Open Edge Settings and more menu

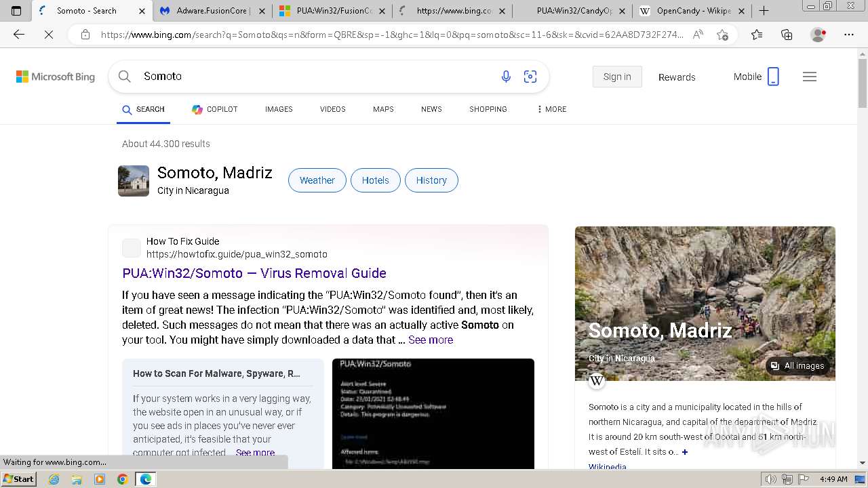point(849,35)
